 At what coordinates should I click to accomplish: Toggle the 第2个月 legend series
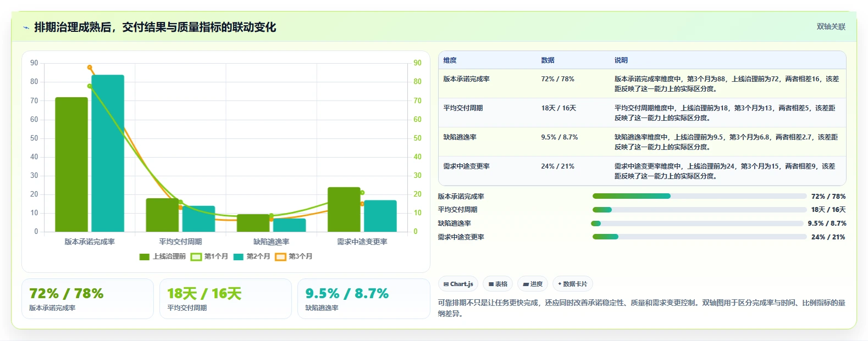252,256
